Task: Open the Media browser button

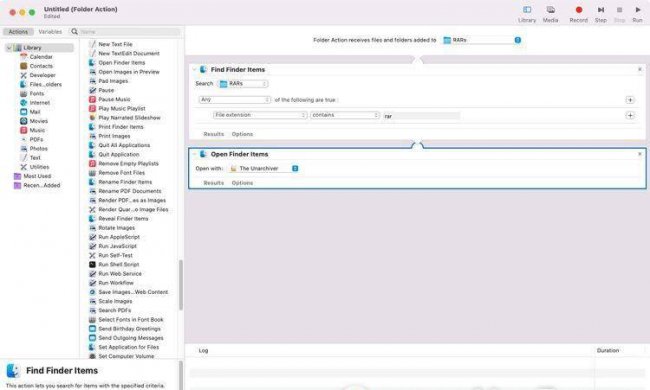Action: pos(551,14)
